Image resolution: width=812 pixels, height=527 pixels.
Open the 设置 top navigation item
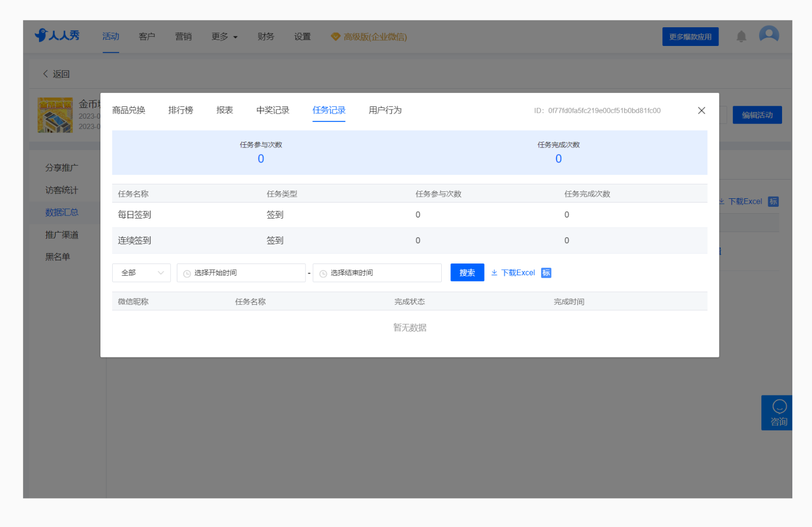(x=302, y=36)
